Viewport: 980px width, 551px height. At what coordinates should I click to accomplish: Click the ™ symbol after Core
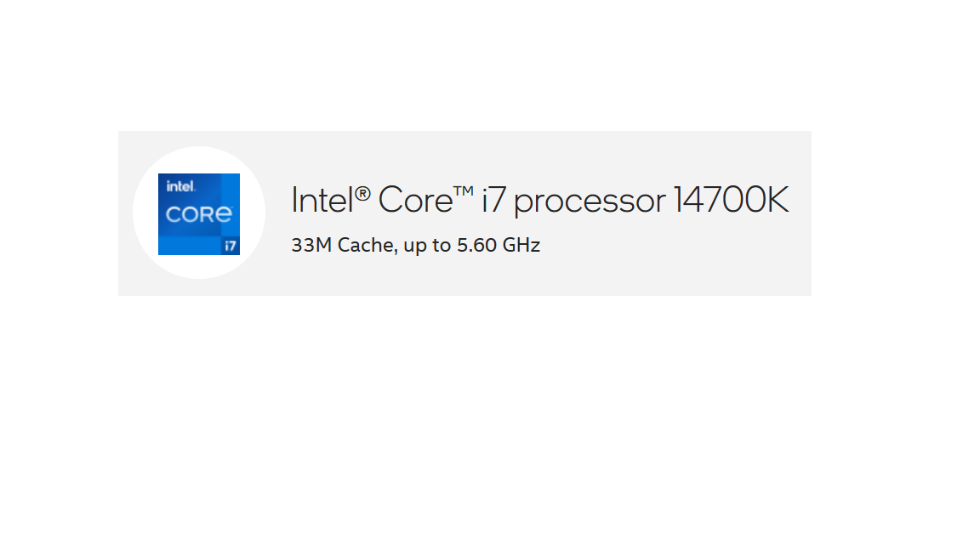(x=463, y=190)
